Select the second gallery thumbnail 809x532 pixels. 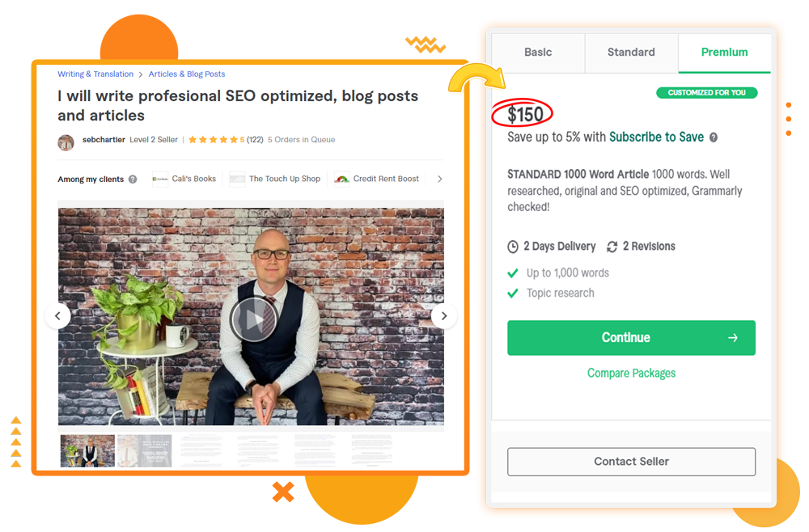(x=145, y=451)
